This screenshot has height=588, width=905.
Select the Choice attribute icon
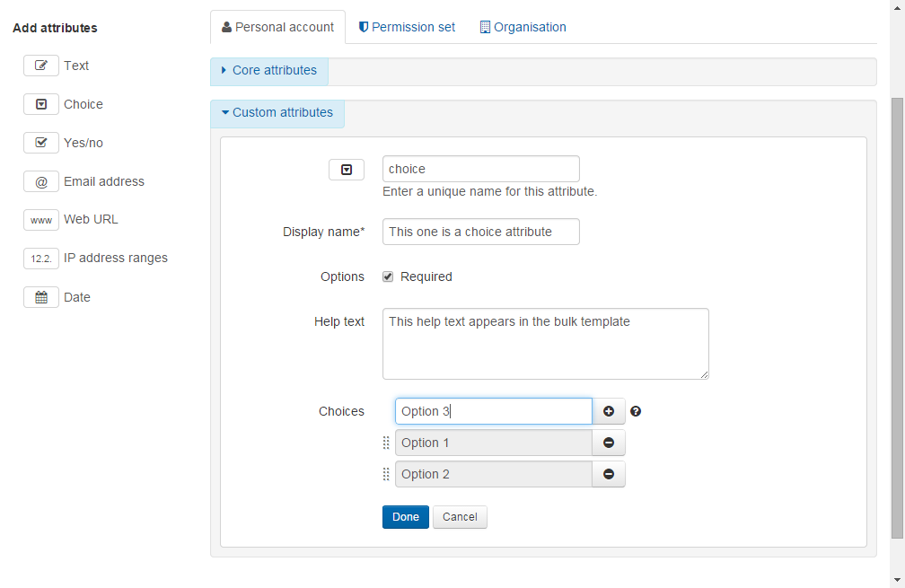40,103
